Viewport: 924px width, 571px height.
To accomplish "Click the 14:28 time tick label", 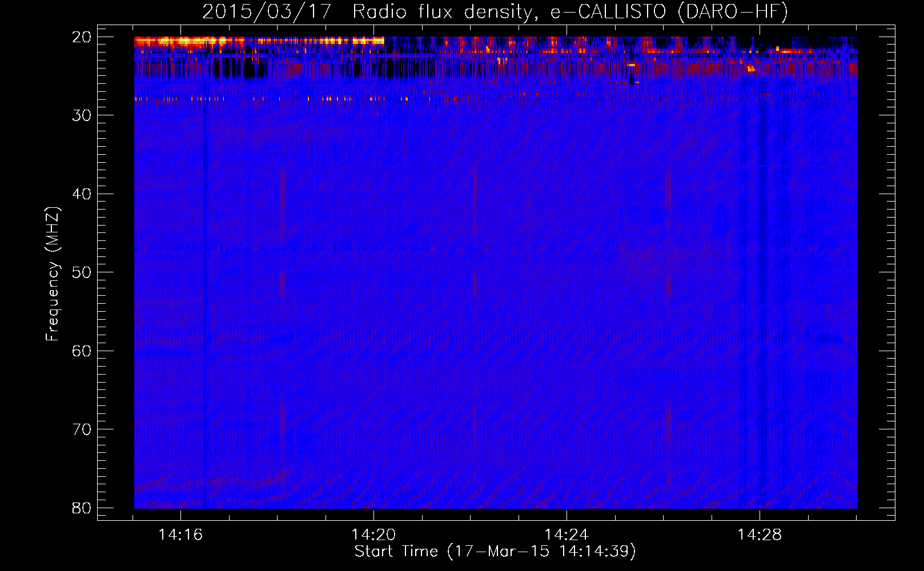I will click(x=760, y=535).
